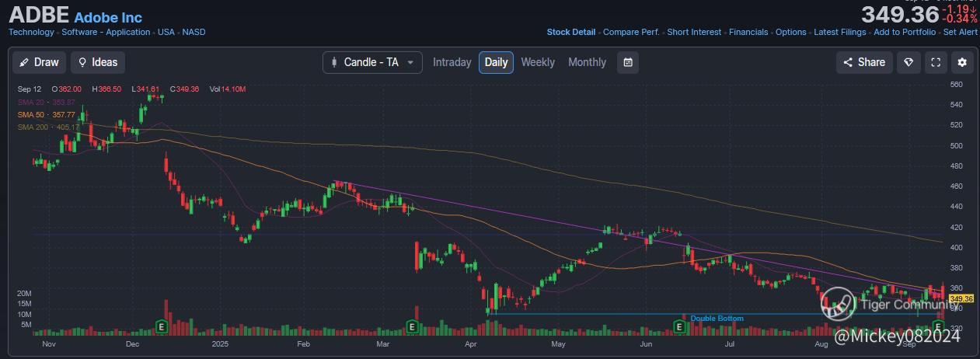Viewport: 980px width, 359px height.
Task: Select the Daily timeframe
Action: [496, 62]
